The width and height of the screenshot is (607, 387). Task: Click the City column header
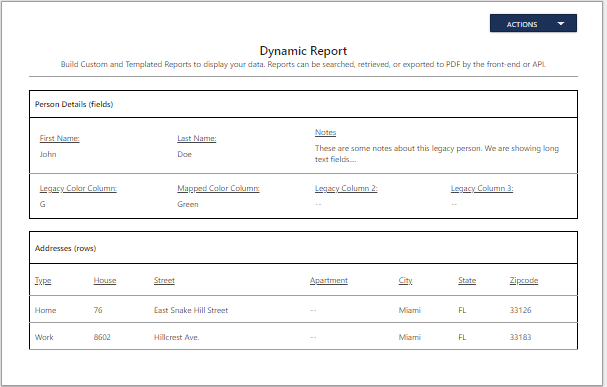(x=405, y=280)
